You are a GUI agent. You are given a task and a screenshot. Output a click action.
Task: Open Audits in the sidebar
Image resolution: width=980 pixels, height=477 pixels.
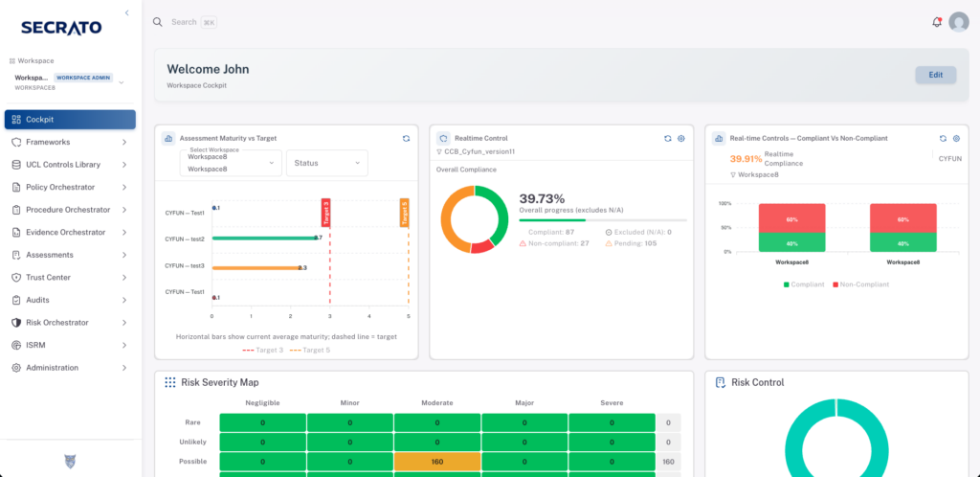coord(70,300)
